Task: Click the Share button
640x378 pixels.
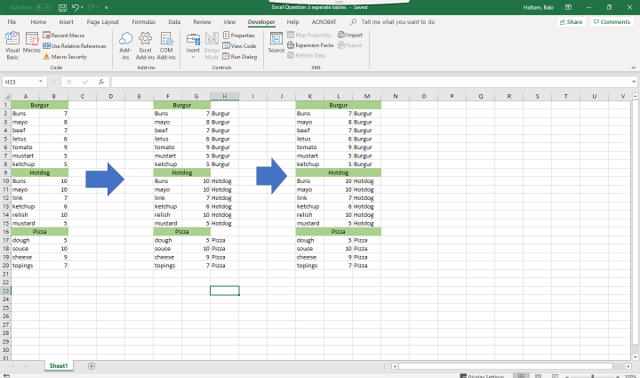Action: click(x=571, y=22)
